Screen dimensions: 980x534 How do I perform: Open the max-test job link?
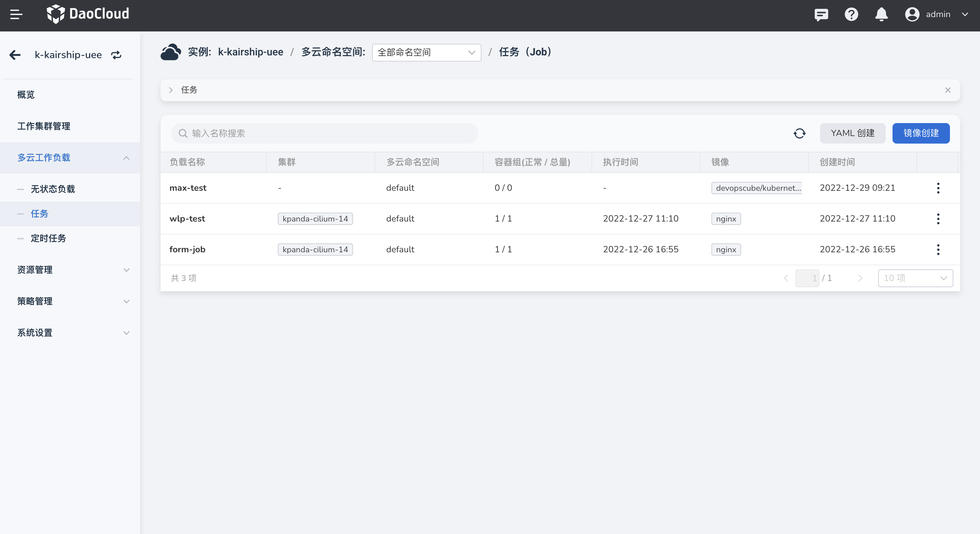pos(188,188)
